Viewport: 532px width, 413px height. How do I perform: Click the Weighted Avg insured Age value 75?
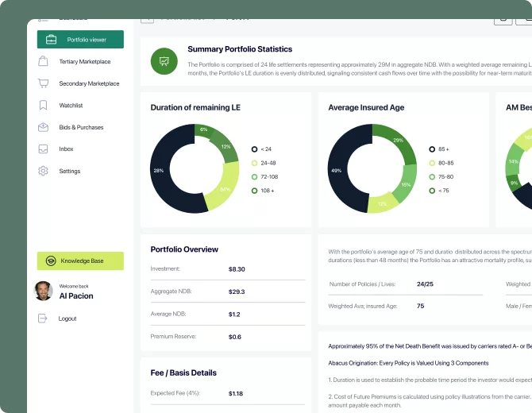pos(420,306)
